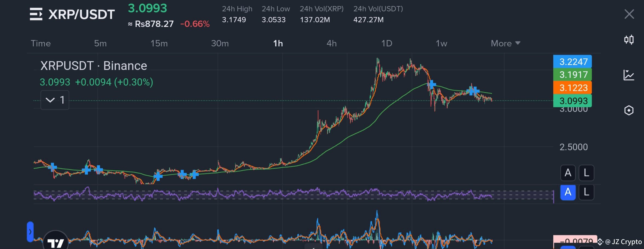Image resolution: width=644 pixels, height=249 pixels.
Task: Switch to the 1D timeframe
Action: 387,43
